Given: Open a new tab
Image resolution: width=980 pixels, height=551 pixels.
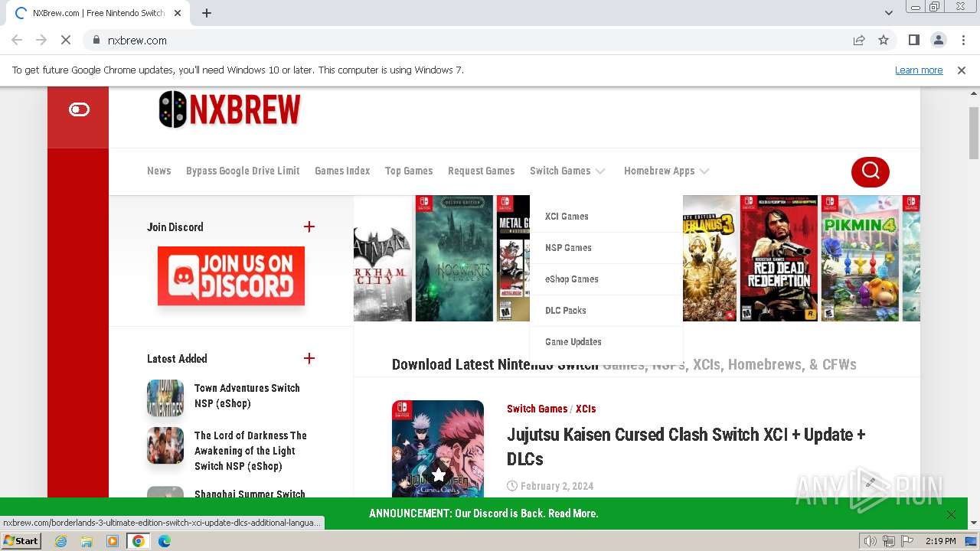Looking at the screenshot, I should (x=207, y=13).
